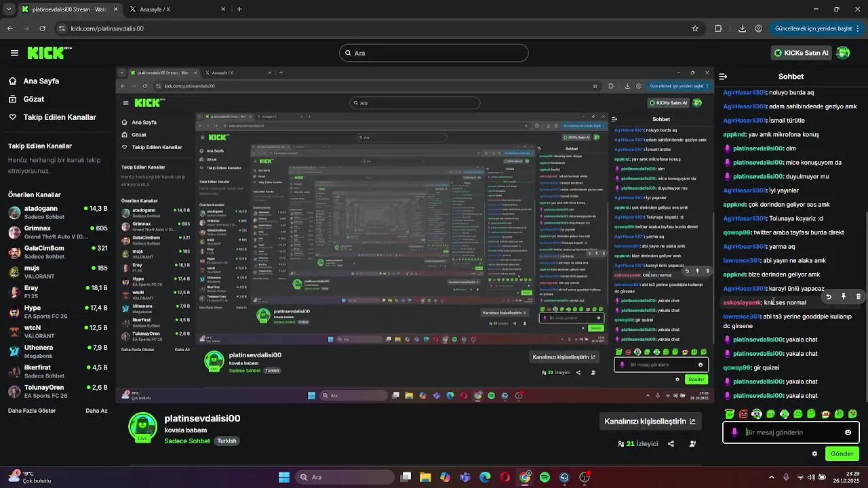This screenshot has width=868, height=488.
Task: Open Hype EA Sports FC 26 channel
Action: click(x=57, y=312)
